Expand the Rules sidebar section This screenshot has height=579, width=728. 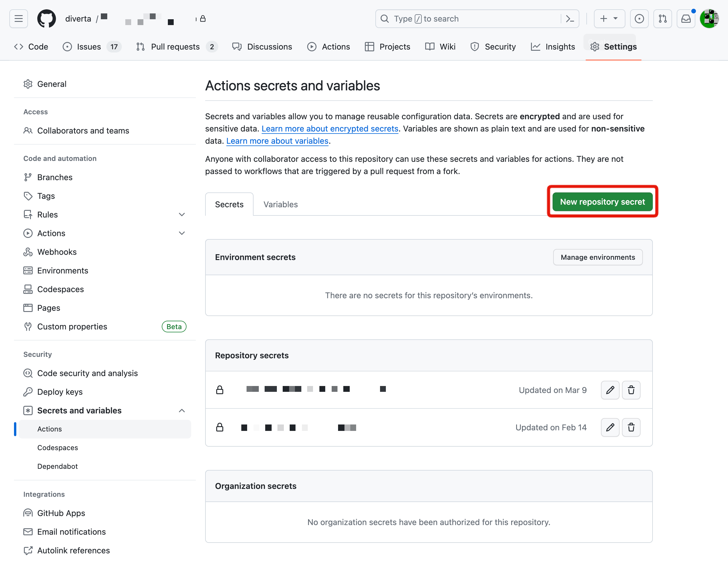click(182, 214)
